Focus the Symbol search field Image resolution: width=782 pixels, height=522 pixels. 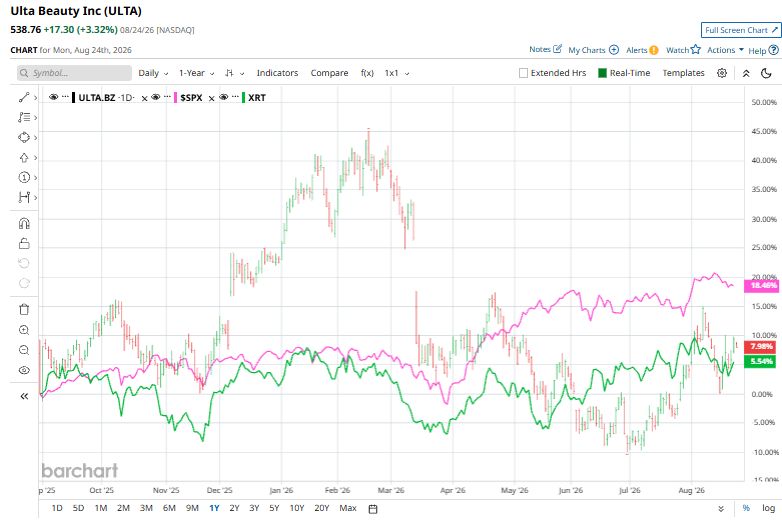tap(74, 73)
